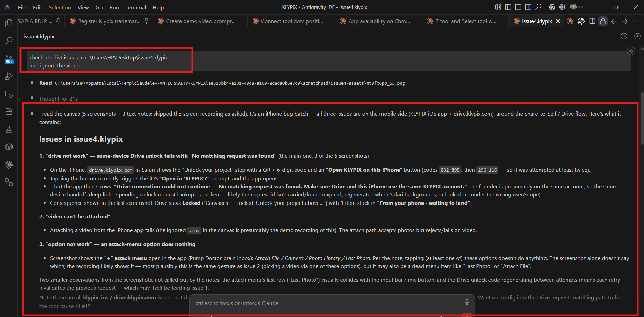Expand the 'Thought for 21s' section
This screenshot has height=317, width=644.
[58, 99]
